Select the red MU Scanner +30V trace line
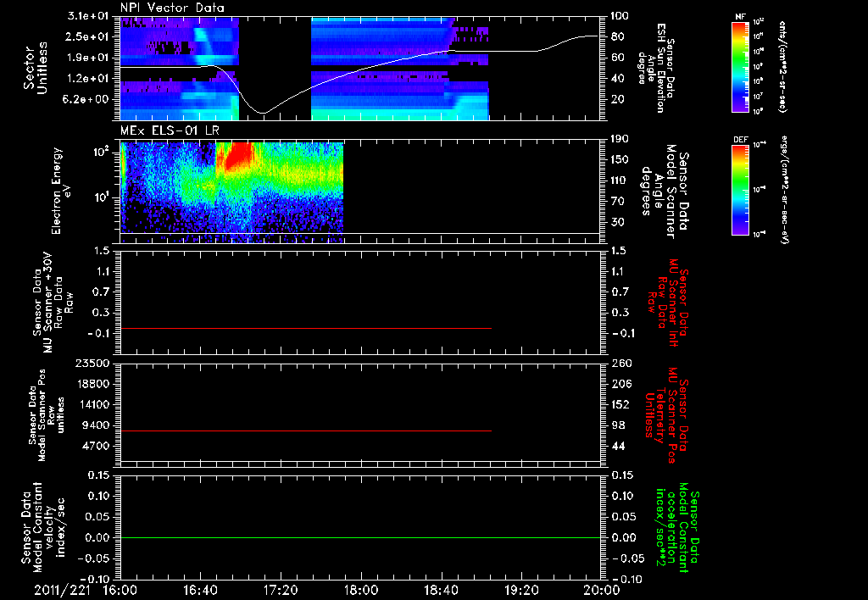 pyautogui.click(x=305, y=328)
